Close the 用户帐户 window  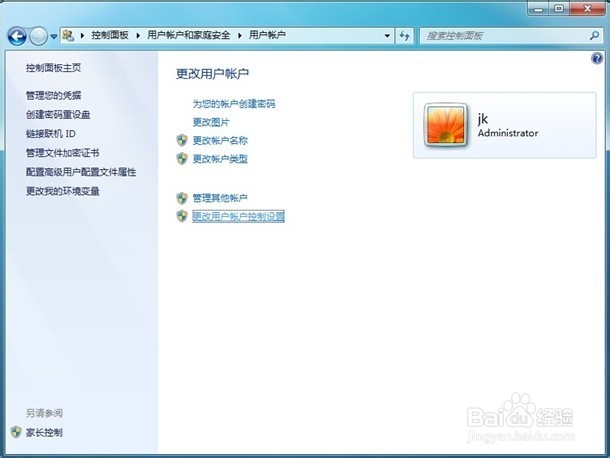click(587, 9)
